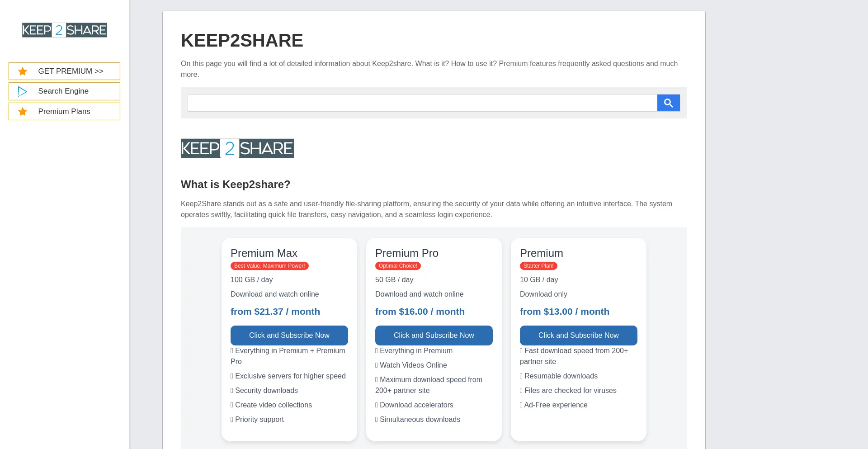This screenshot has height=449, width=868.
Task: Click the 'Everything in Premium' line in Premium Pro
Action: [414, 351]
